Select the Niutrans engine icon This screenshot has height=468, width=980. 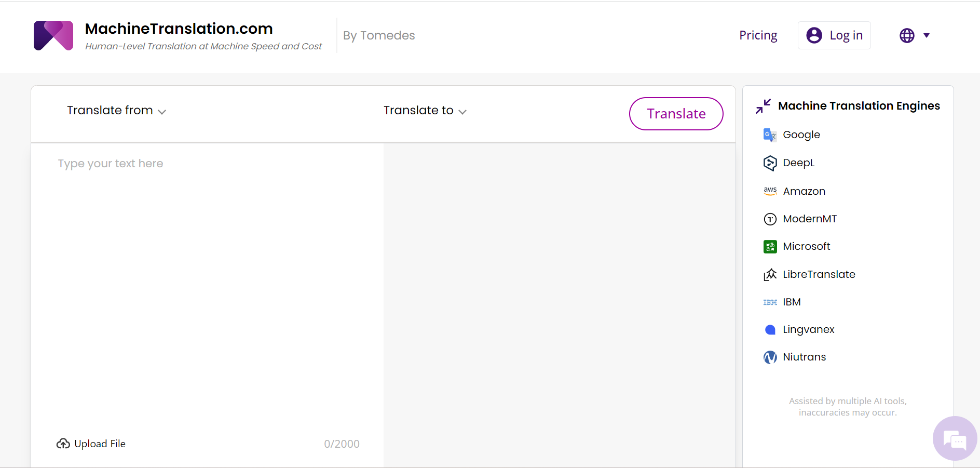click(x=770, y=357)
